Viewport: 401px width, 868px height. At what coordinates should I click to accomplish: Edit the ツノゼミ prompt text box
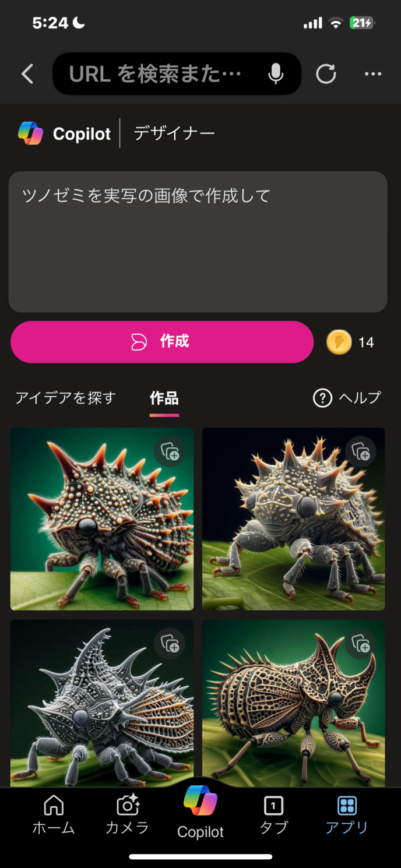point(198,242)
